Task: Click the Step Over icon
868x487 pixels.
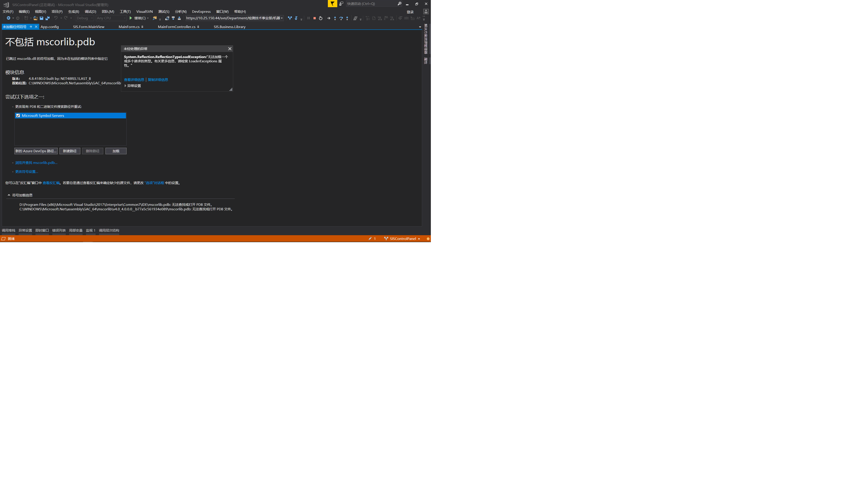Action: (341, 18)
